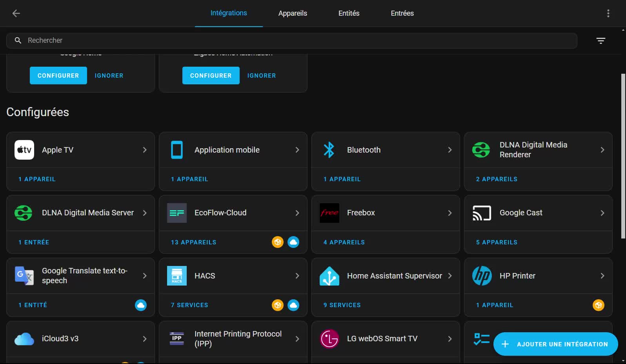Click the Freebox logo icon

329,213
